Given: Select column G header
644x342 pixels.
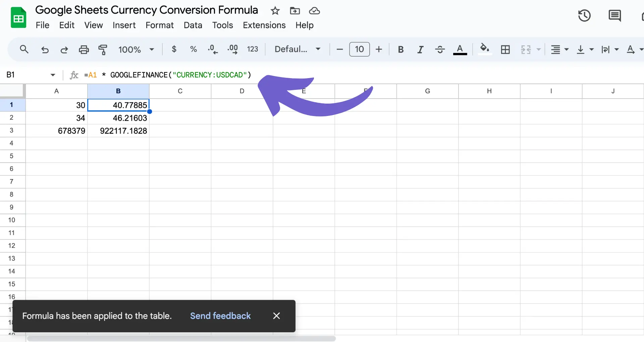Looking at the screenshot, I should click(427, 91).
